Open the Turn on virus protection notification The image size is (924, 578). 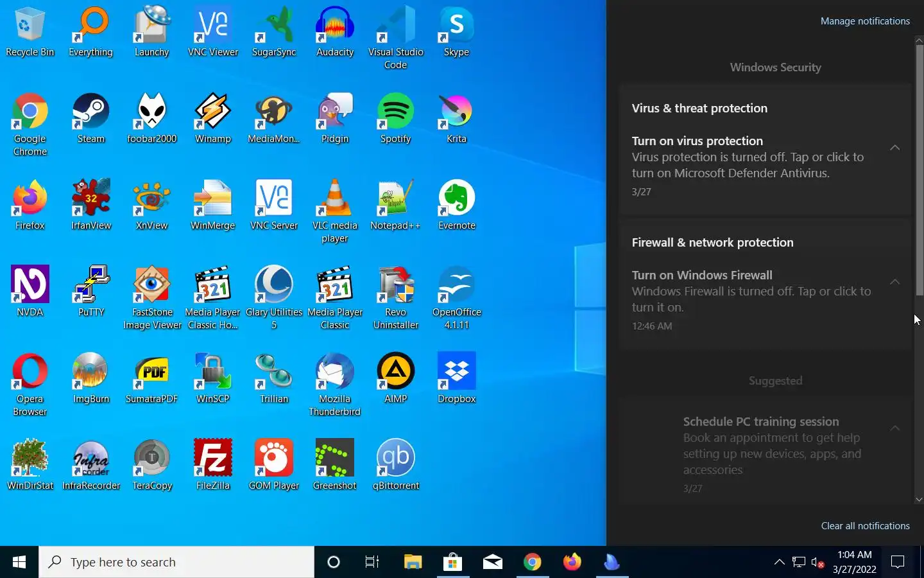[765, 166]
